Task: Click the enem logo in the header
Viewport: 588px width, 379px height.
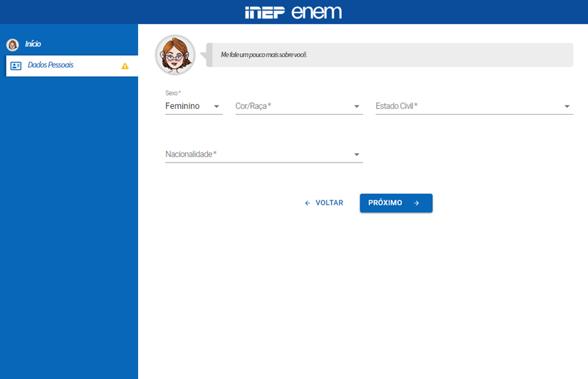Action: tap(317, 13)
